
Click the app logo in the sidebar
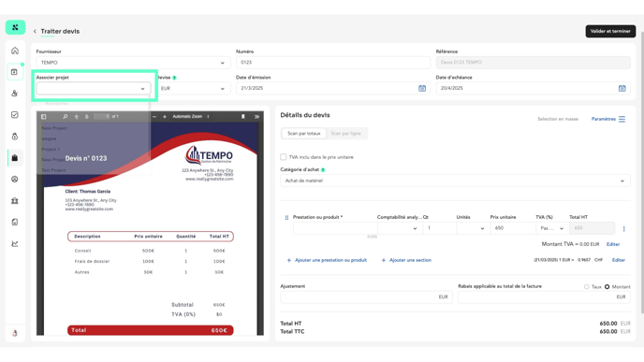point(15,27)
